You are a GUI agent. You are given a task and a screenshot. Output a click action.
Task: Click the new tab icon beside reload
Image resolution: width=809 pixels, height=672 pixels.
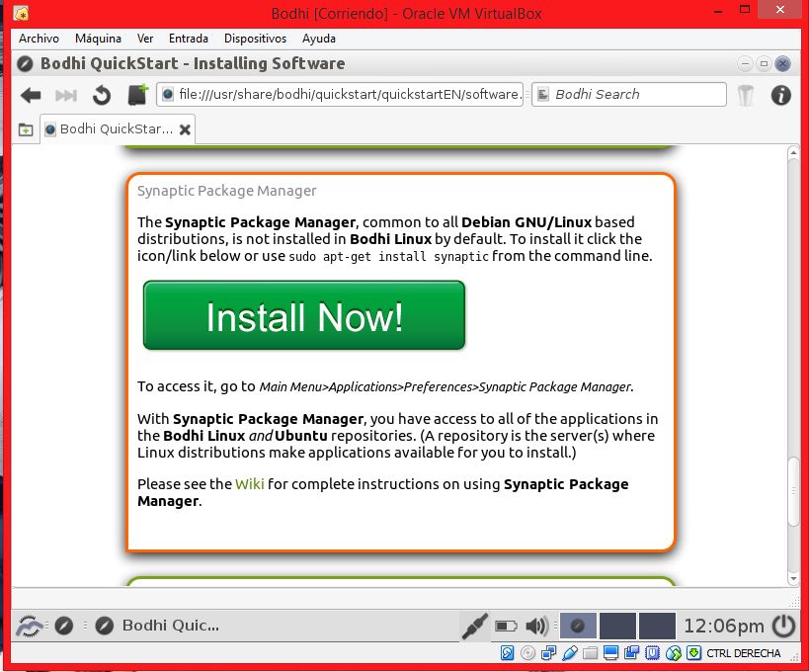pyautogui.click(x=137, y=95)
